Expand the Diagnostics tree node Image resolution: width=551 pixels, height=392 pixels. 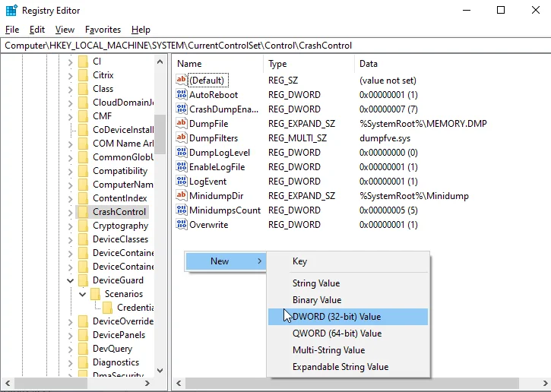[70, 363]
